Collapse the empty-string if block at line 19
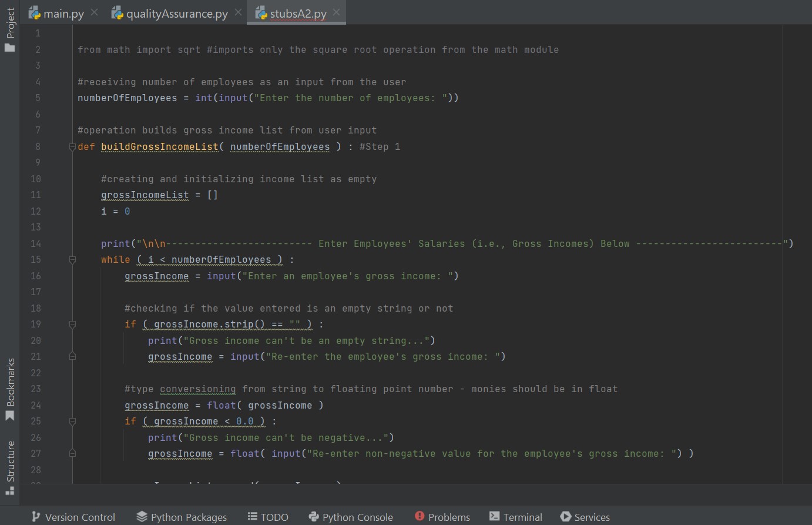The height and width of the screenshot is (525, 812). coord(72,324)
